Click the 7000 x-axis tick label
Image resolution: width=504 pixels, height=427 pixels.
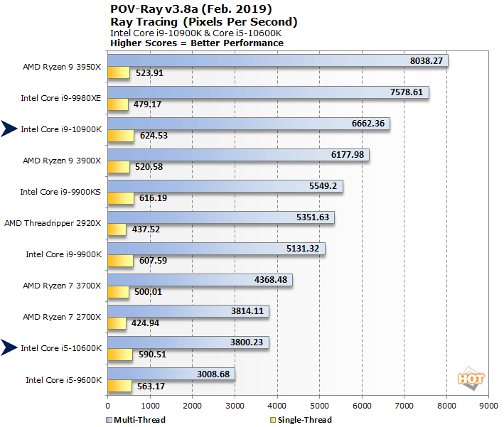pos(404,406)
